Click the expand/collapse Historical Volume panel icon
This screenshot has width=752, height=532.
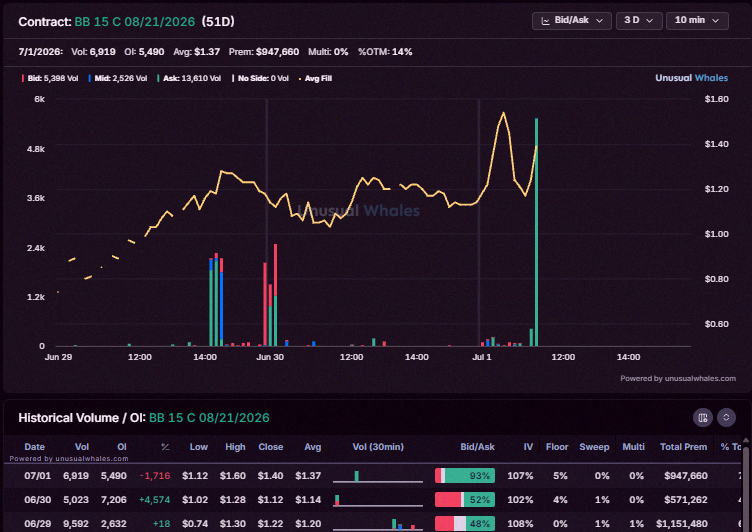726,417
